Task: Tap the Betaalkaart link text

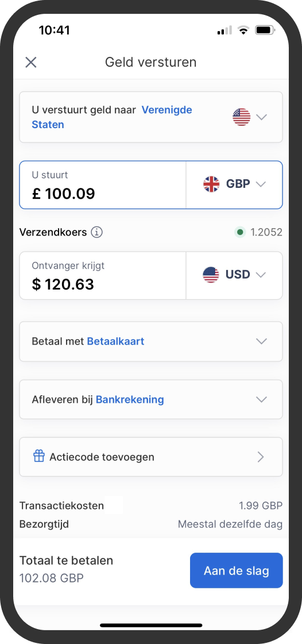Action: pos(116,341)
